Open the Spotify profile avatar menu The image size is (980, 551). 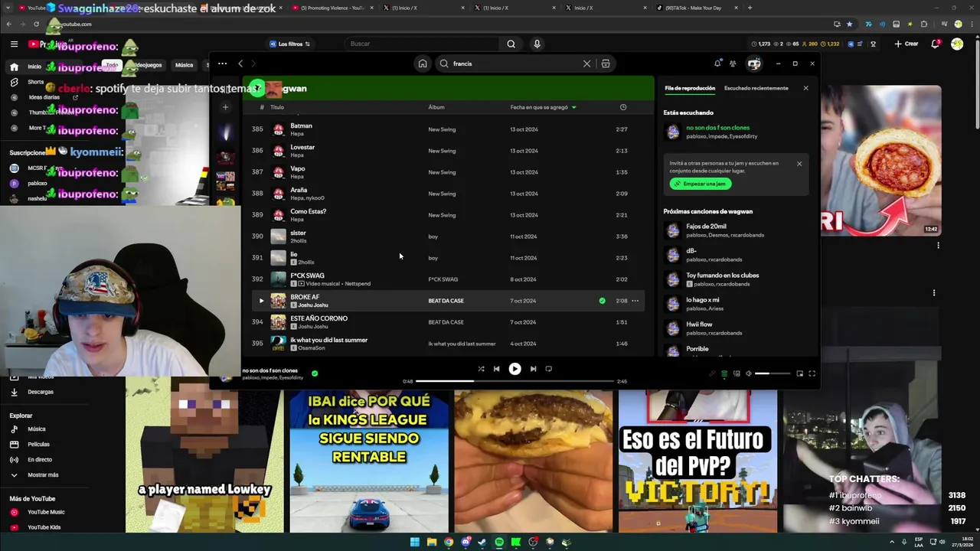754,64
